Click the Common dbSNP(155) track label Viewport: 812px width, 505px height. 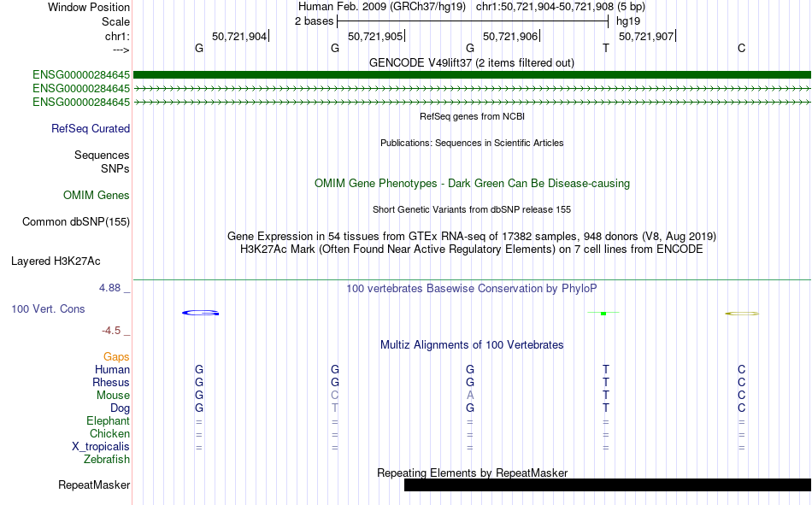[75, 221]
